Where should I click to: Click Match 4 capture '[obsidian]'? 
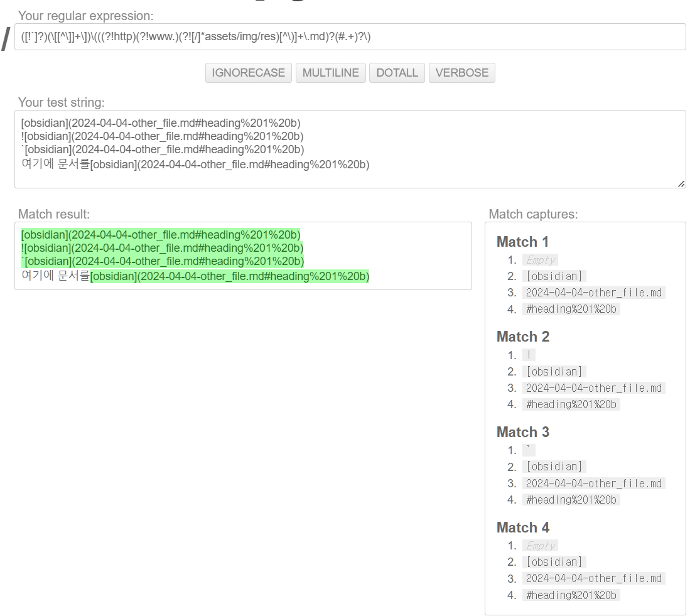554,562
